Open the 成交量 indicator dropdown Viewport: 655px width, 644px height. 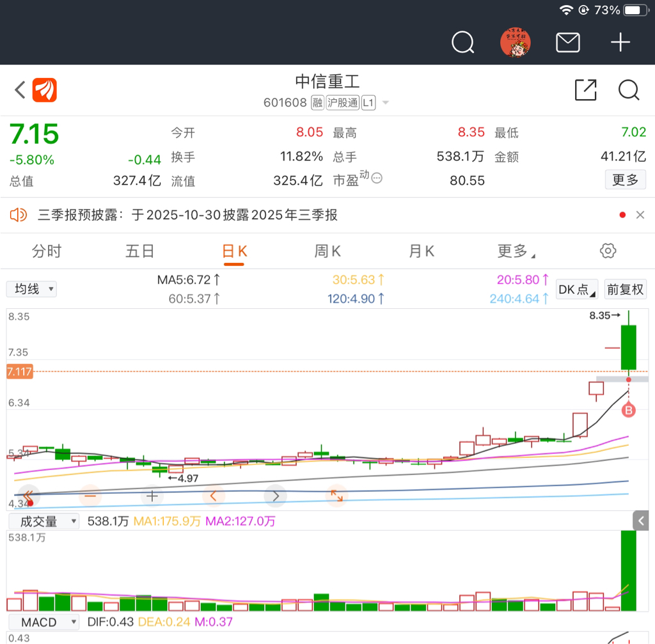[x=44, y=521]
